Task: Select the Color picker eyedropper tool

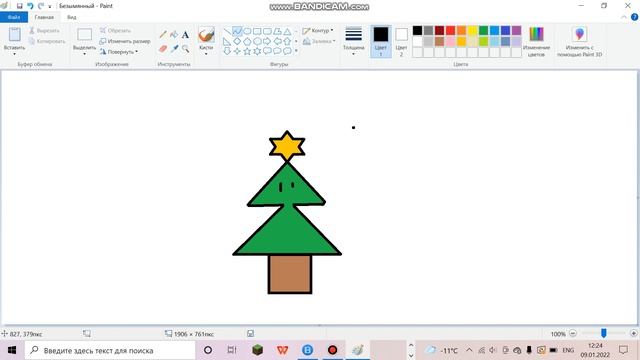Action: coord(174,49)
